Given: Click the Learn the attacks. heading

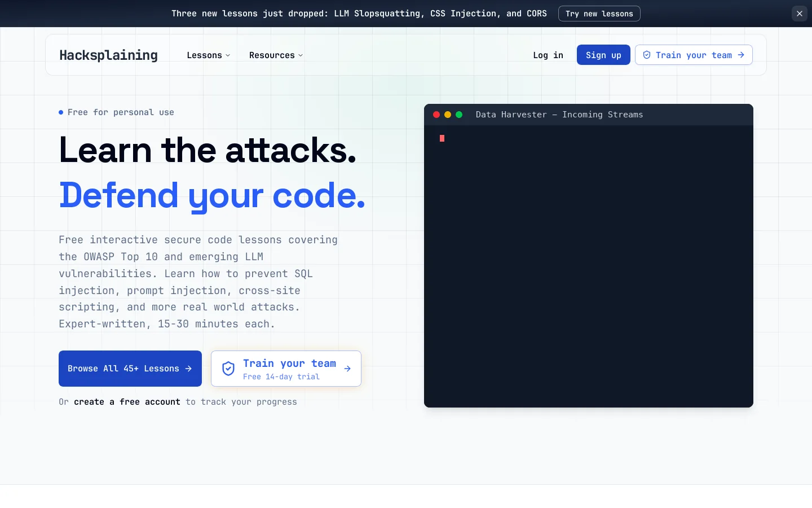Looking at the screenshot, I should point(208,150).
